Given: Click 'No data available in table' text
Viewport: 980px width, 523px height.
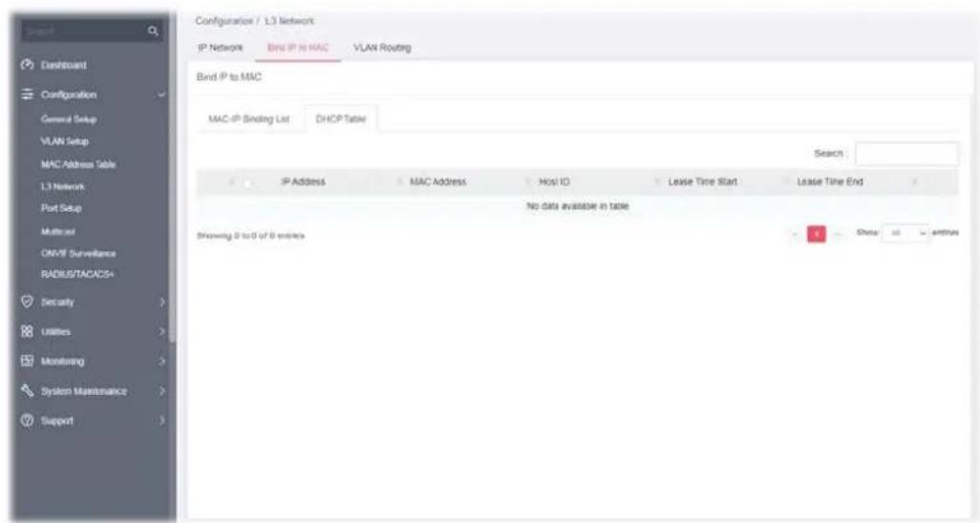Looking at the screenshot, I should (578, 206).
